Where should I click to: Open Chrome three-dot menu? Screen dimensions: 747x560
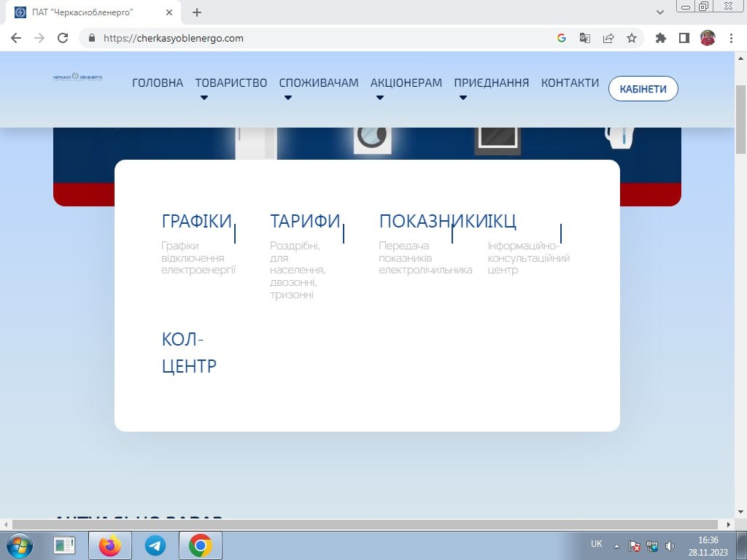[x=731, y=39]
